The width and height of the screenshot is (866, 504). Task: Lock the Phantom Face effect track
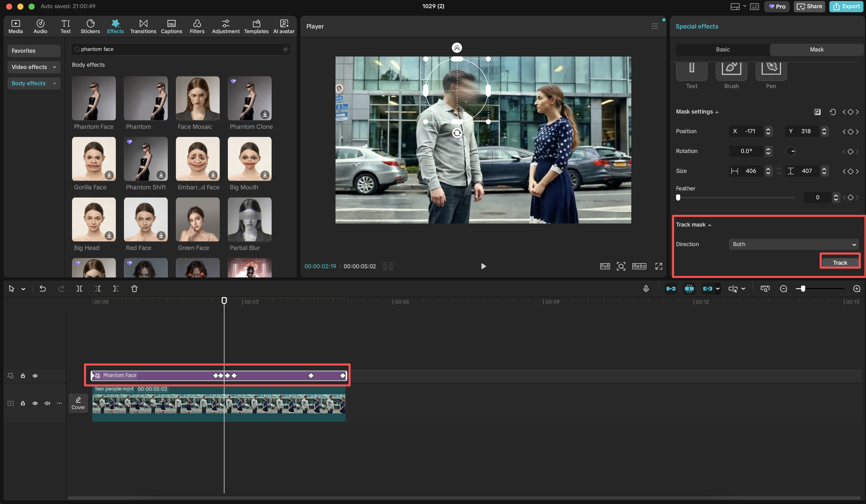click(x=23, y=375)
